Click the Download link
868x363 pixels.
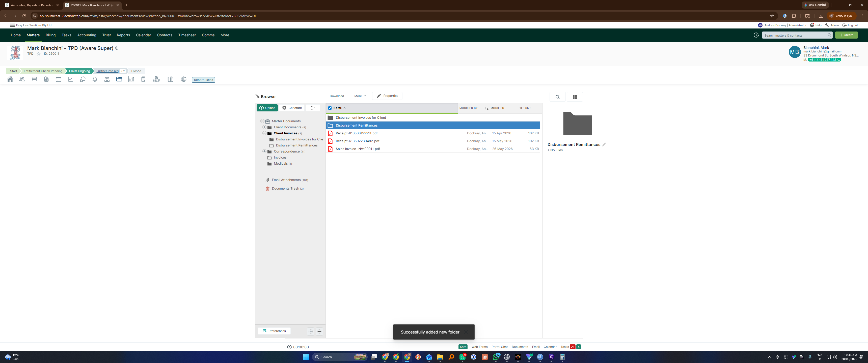click(337, 96)
